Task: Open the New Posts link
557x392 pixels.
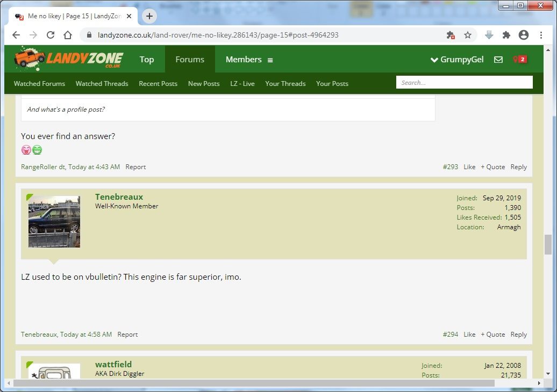Action: [204, 84]
